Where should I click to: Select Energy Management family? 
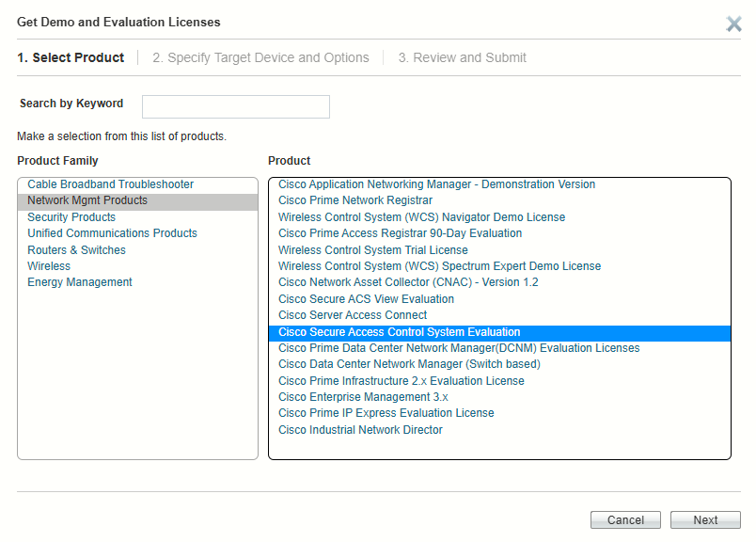click(138, 282)
